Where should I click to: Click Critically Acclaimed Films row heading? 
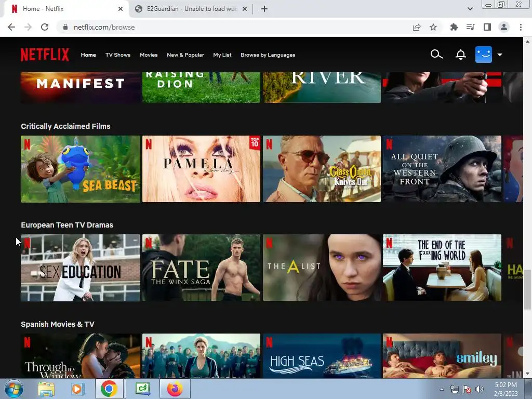[x=65, y=126]
